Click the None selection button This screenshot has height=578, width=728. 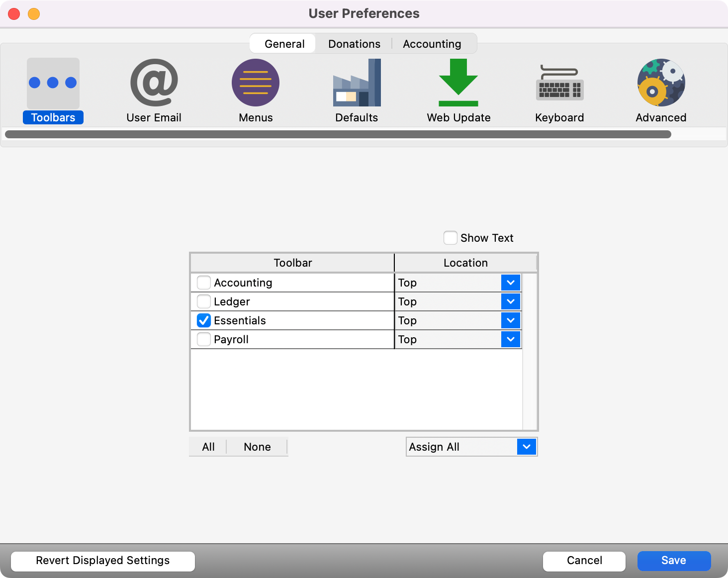pos(257,447)
